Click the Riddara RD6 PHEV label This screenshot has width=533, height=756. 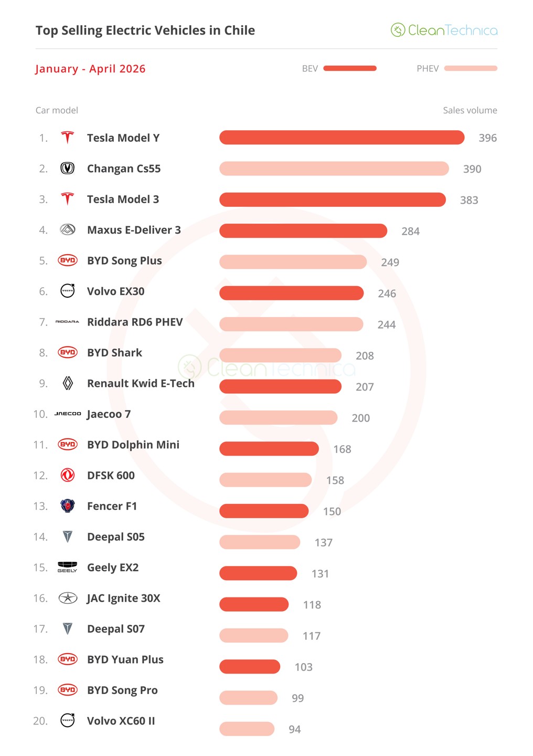pos(135,322)
